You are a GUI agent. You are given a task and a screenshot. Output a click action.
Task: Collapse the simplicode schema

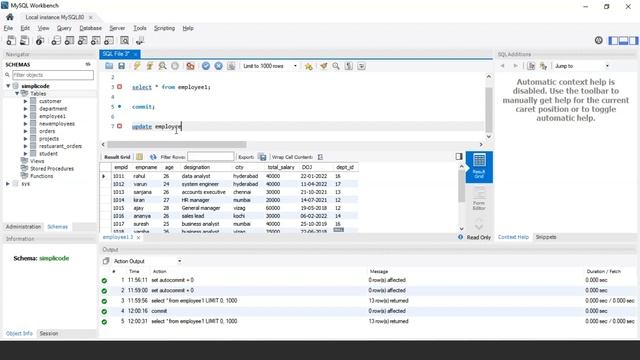point(8,86)
